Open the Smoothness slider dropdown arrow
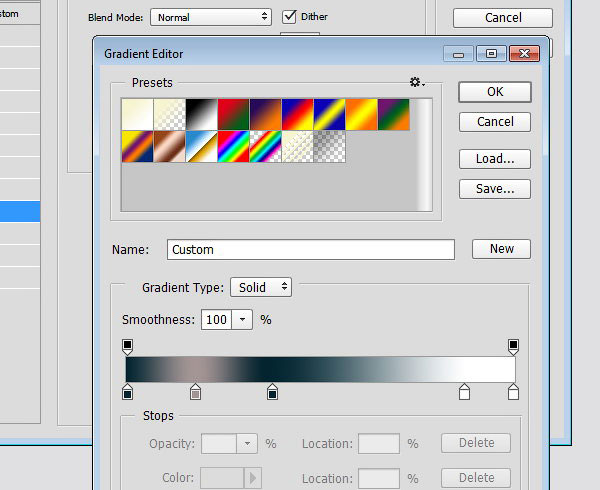The width and height of the screenshot is (600, 490). pos(242,319)
